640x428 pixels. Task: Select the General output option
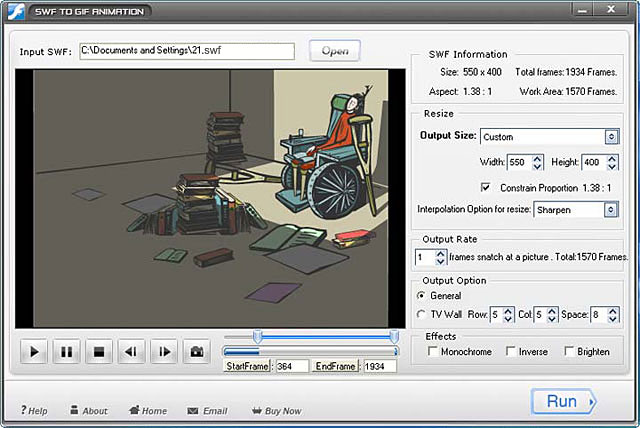(421, 295)
